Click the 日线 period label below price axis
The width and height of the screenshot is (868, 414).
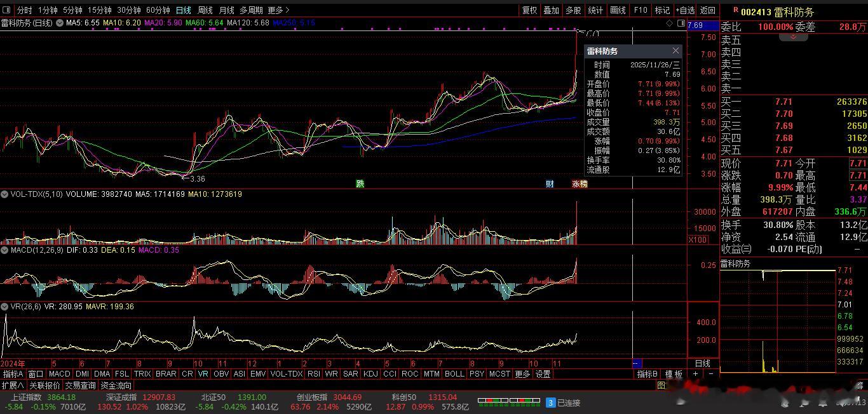703,363
